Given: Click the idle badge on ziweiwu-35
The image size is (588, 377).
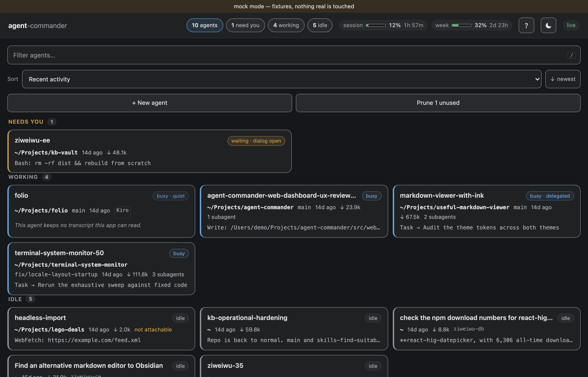Looking at the screenshot, I should [x=373, y=366].
